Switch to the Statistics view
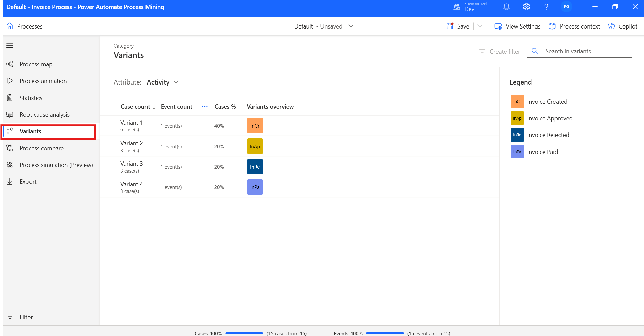The height and width of the screenshot is (336, 644). pos(31,98)
